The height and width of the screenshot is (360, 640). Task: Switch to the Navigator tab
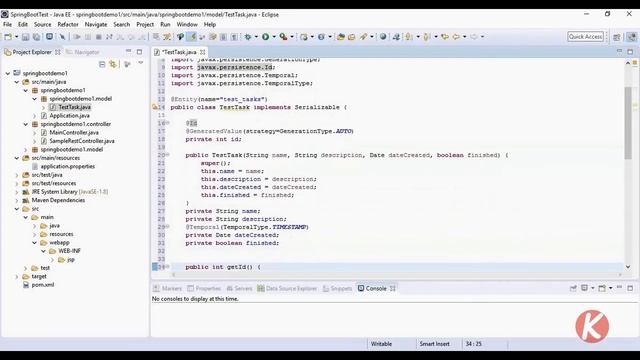83,52
